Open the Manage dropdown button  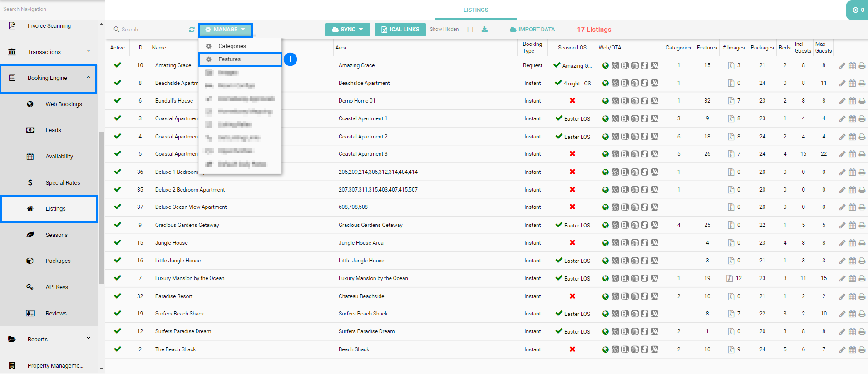click(225, 30)
